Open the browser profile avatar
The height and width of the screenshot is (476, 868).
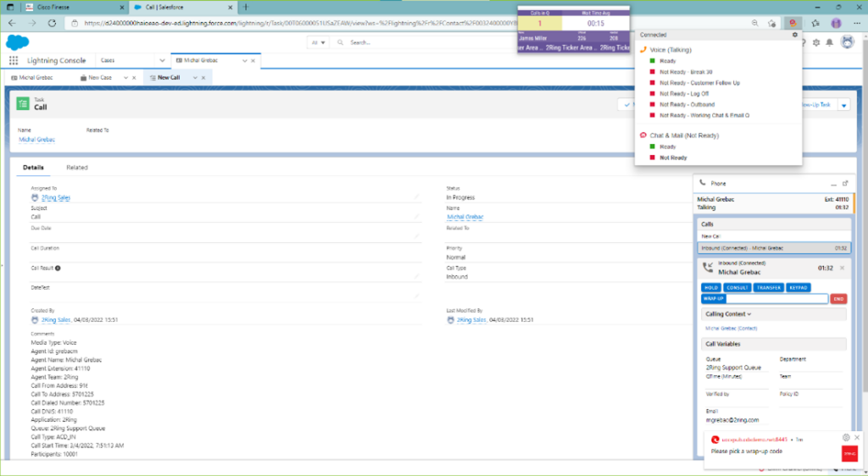click(836, 23)
